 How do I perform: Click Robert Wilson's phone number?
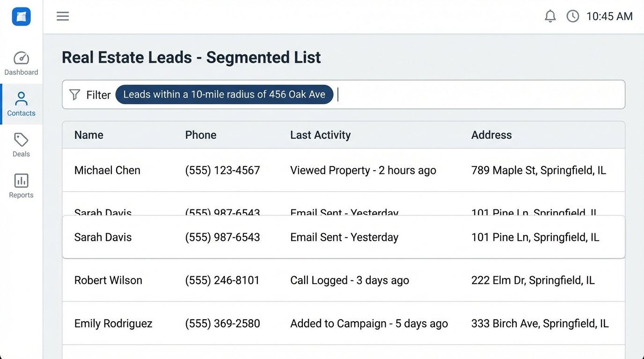pyautogui.click(x=222, y=280)
